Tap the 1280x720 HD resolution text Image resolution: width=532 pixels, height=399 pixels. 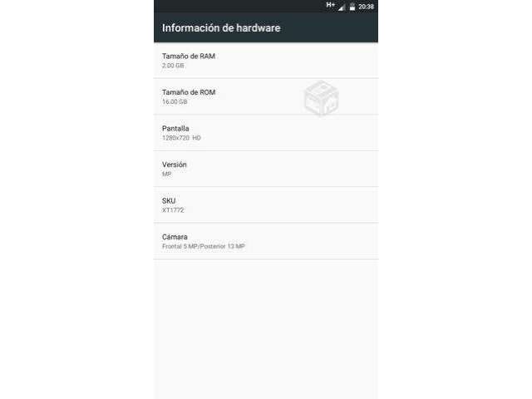(x=181, y=138)
